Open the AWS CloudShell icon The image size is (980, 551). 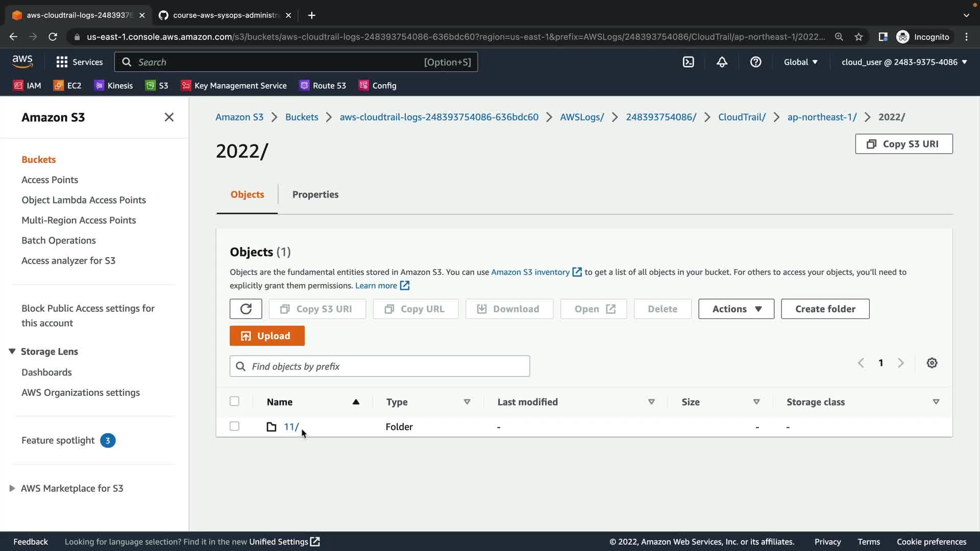688,62
